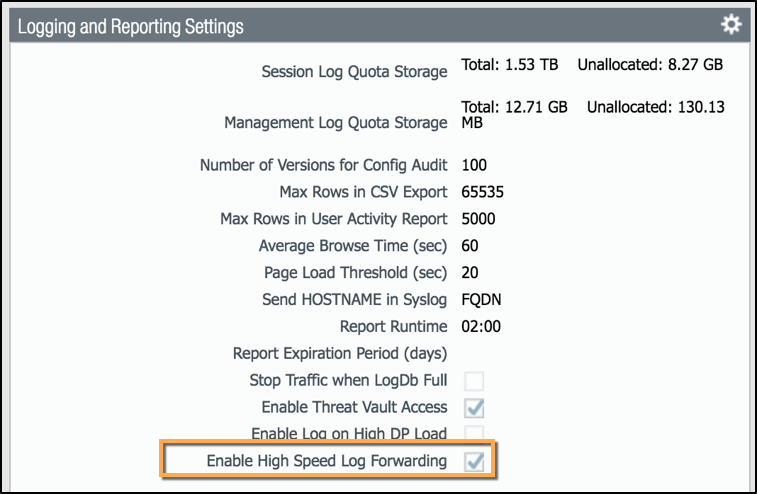Screen dimensions: 757x494
Task: Click Enable High Speed Log Forwarding label
Action: pyautogui.click(x=326, y=461)
